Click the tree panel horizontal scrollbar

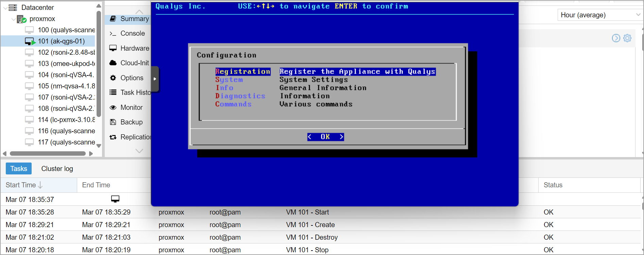[x=48, y=154]
